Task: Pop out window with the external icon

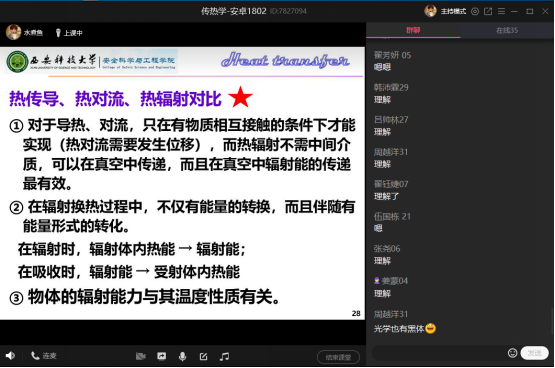Action: [488, 11]
